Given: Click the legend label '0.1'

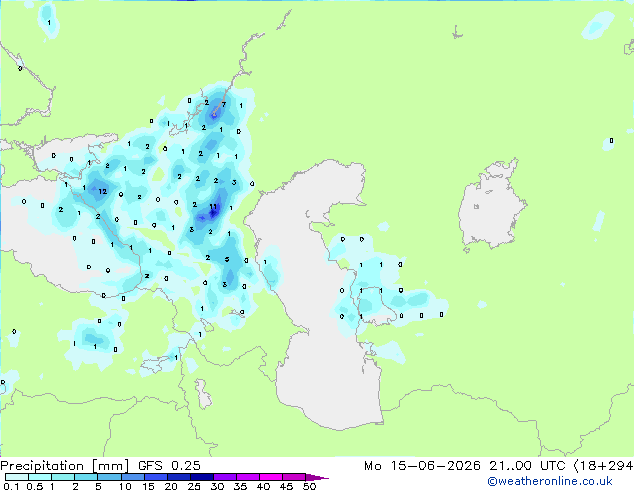Looking at the screenshot, I should pos(11,486).
